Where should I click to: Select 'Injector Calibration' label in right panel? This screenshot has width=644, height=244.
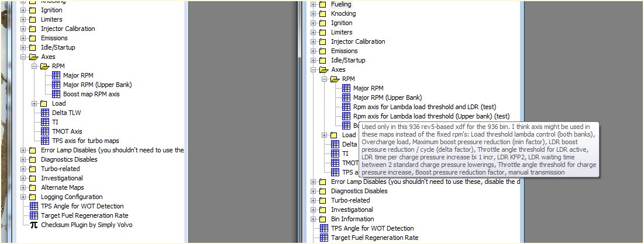[358, 42]
